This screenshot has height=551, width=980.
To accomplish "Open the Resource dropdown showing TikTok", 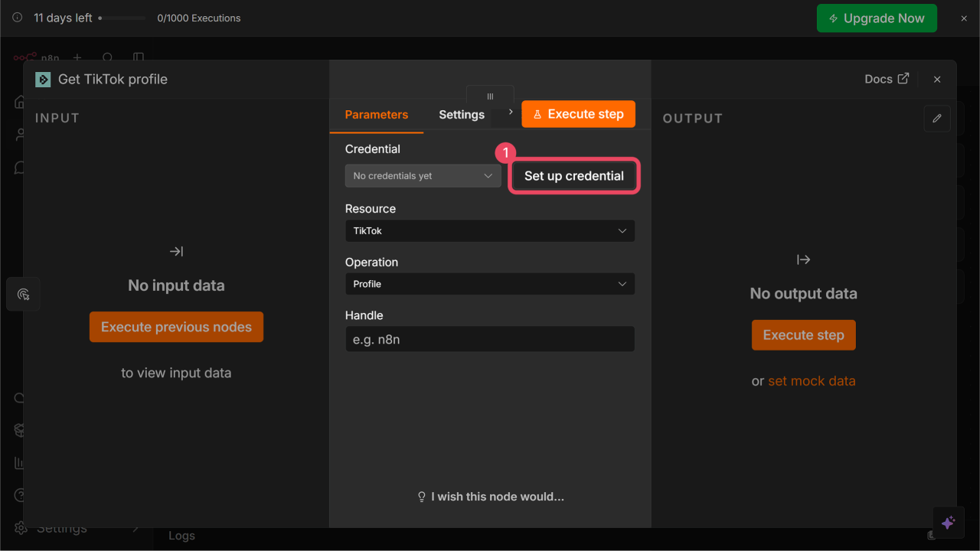I will pyautogui.click(x=490, y=230).
